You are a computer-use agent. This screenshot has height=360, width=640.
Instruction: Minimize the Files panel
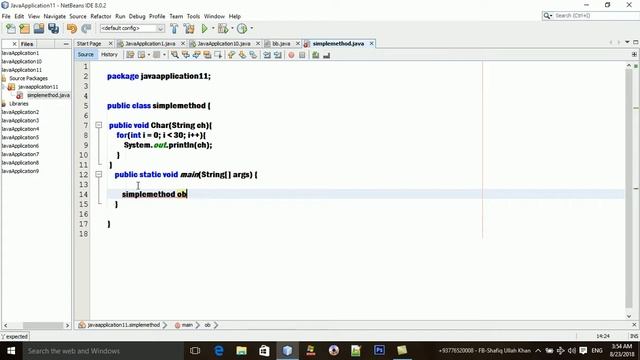tap(66, 44)
